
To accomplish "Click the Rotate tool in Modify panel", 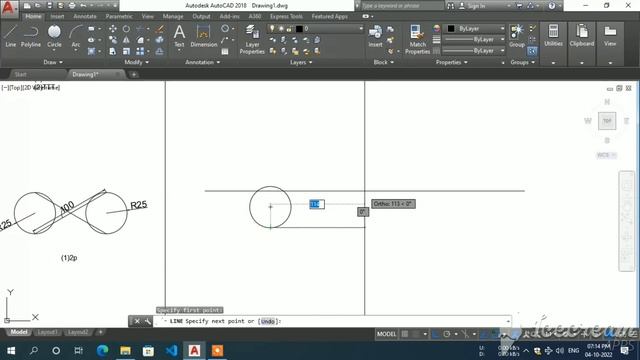I will click(127, 29).
